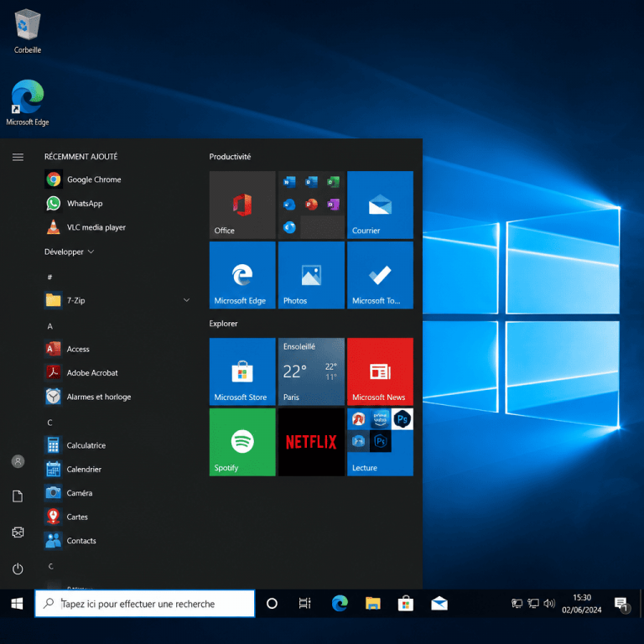The width and height of the screenshot is (644, 644).
Task: Open the Photos tile
Action: pyautogui.click(x=311, y=275)
